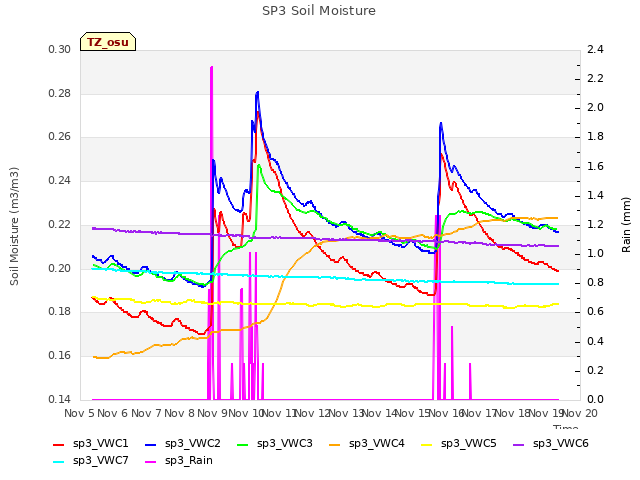Click the 0.0 right axis tick label
This screenshot has height=480, width=640.
coord(595,399)
